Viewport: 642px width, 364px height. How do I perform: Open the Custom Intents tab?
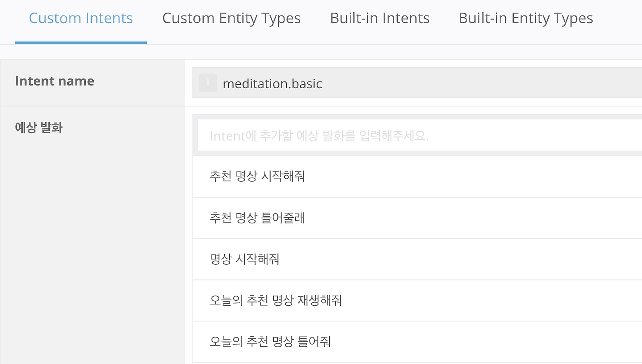81,19
